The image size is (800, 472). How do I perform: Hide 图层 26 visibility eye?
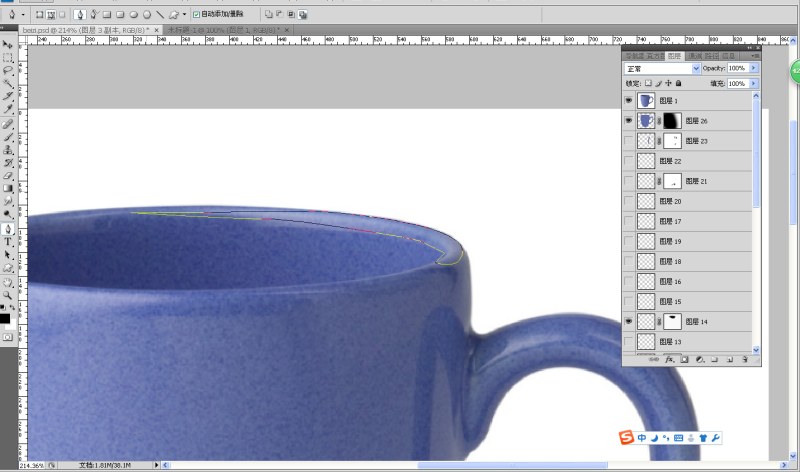(x=629, y=121)
